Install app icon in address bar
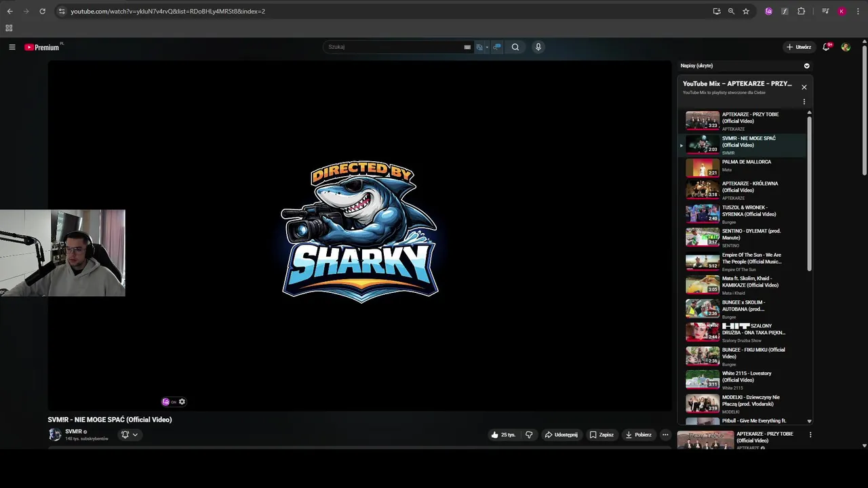 717,11
